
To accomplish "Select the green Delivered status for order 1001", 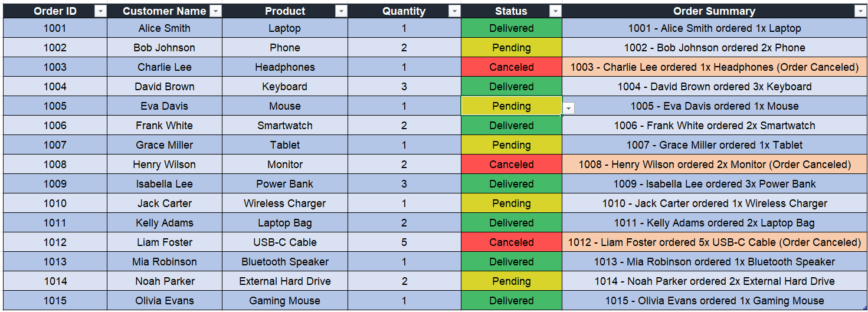I will tap(511, 28).
